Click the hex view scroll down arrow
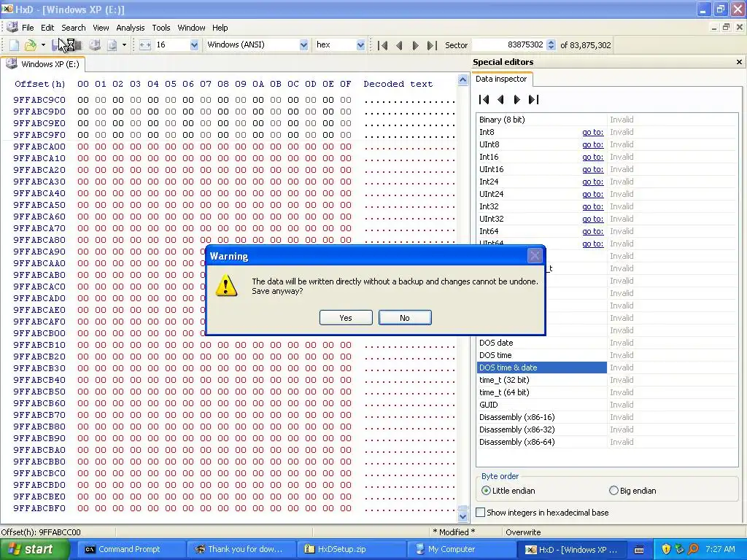 [462, 516]
